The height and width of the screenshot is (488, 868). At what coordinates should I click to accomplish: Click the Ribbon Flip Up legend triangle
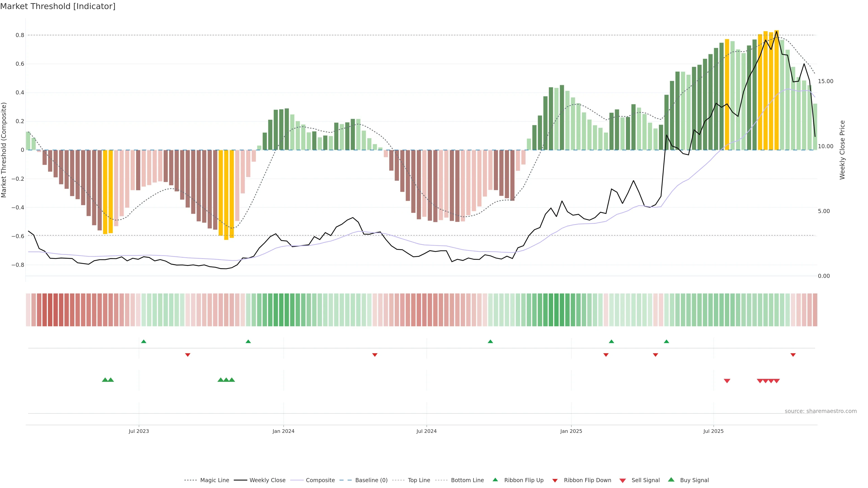[x=495, y=480]
